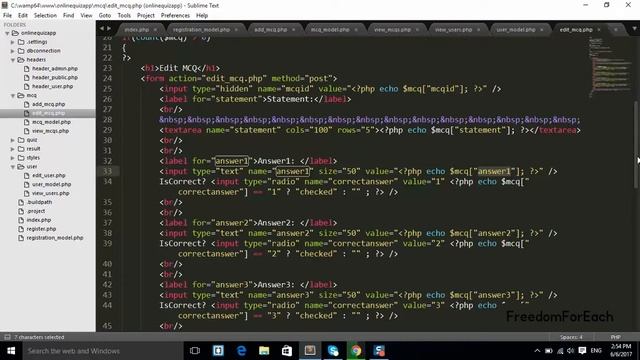Close the view_mcqs.php tab
640x360 pixels.
(417, 30)
